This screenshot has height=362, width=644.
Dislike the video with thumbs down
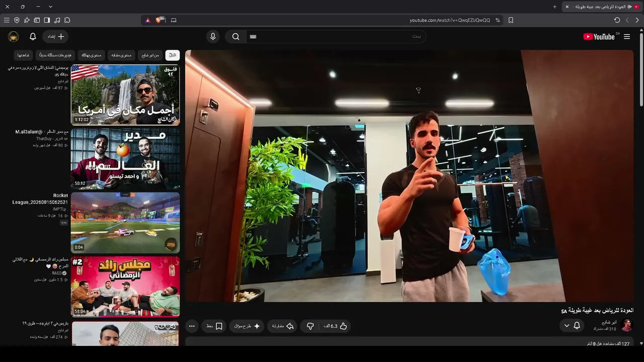click(310, 326)
